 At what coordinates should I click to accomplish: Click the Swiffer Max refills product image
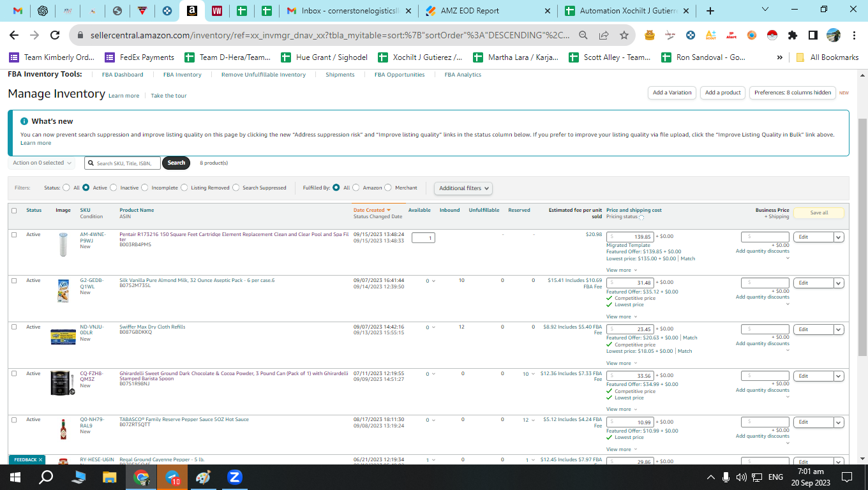tap(63, 337)
